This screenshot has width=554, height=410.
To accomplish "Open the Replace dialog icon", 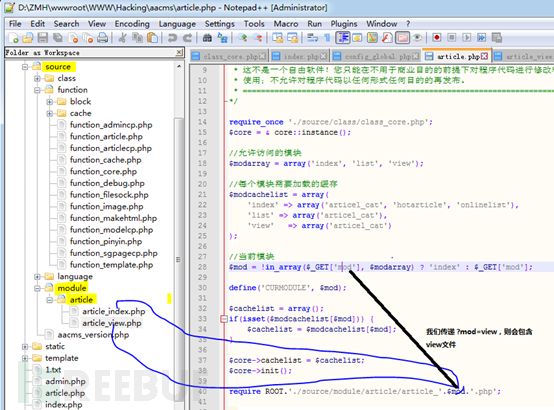I will (x=222, y=37).
